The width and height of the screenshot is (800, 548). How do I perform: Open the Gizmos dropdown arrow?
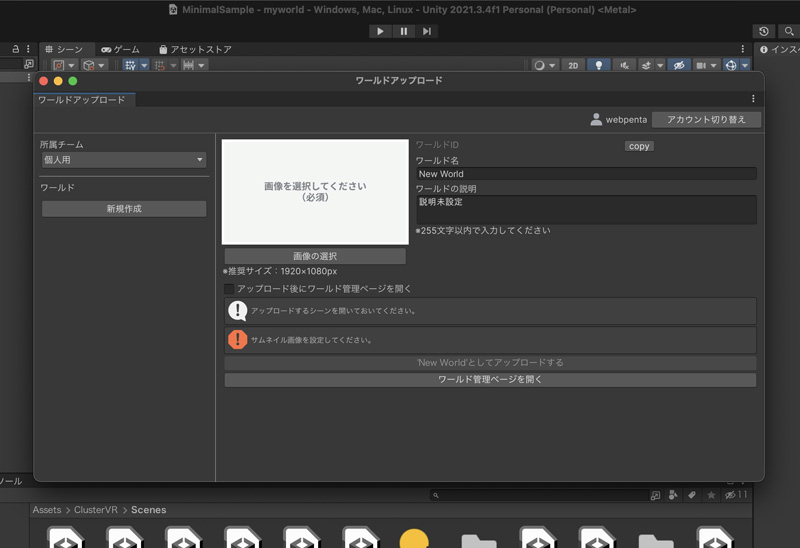pyautogui.click(x=745, y=66)
